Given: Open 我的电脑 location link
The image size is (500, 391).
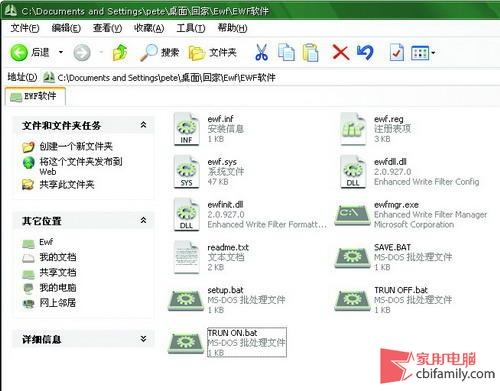Looking at the screenshot, I should pos(58,287).
